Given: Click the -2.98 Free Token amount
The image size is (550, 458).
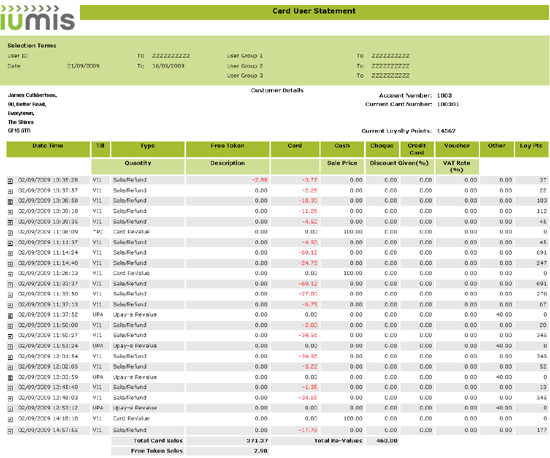Looking at the screenshot, I should pos(260,180).
